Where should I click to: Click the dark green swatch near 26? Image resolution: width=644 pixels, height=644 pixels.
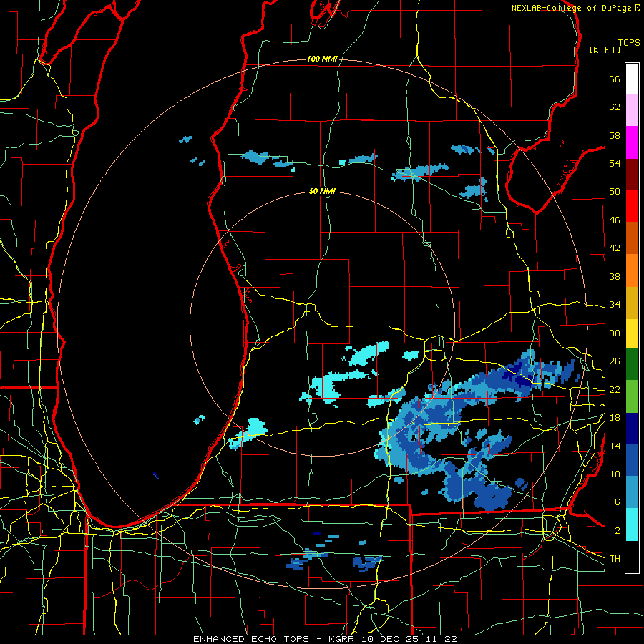tap(632, 364)
